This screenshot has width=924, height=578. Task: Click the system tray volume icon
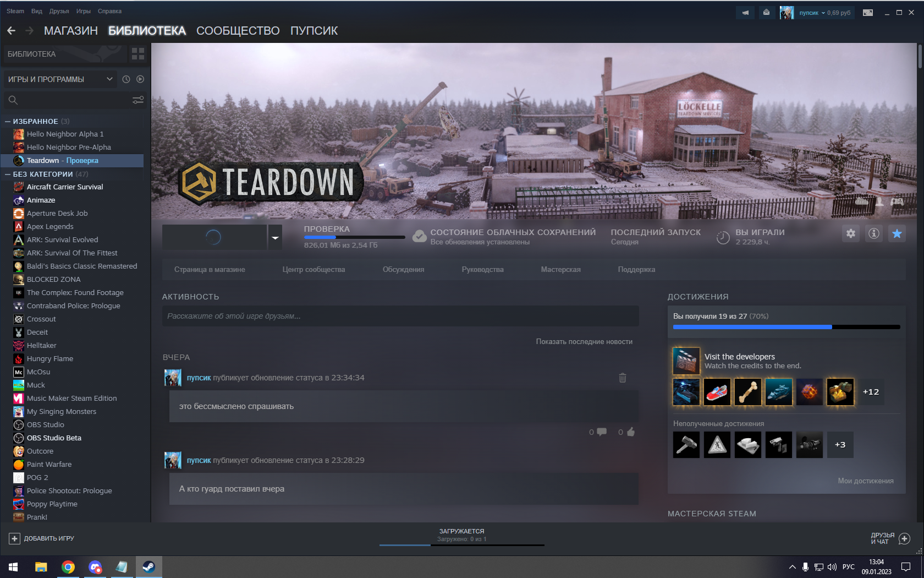(832, 567)
